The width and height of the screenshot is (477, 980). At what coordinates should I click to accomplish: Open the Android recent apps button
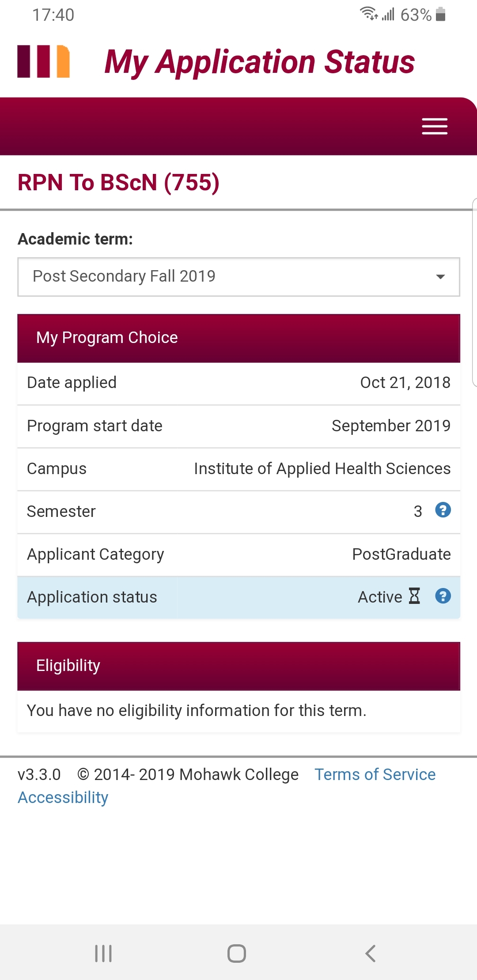pyautogui.click(x=103, y=953)
